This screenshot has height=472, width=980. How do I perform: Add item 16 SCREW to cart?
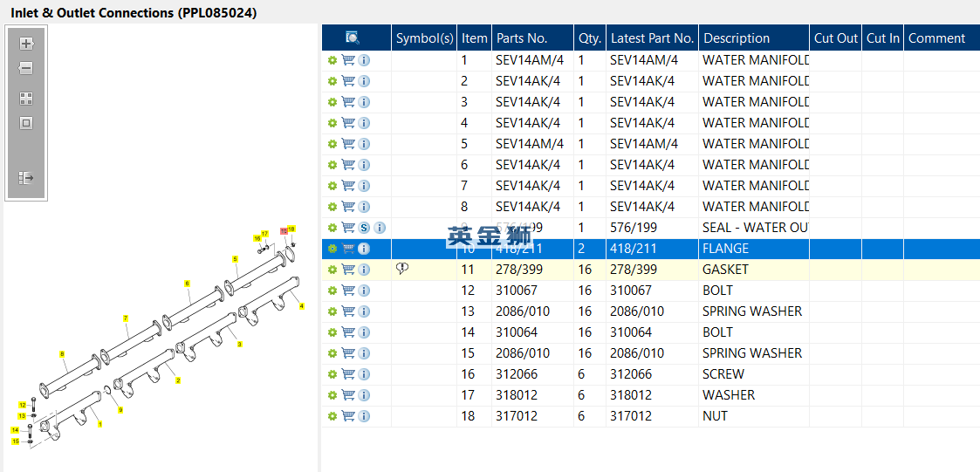[348, 374]
